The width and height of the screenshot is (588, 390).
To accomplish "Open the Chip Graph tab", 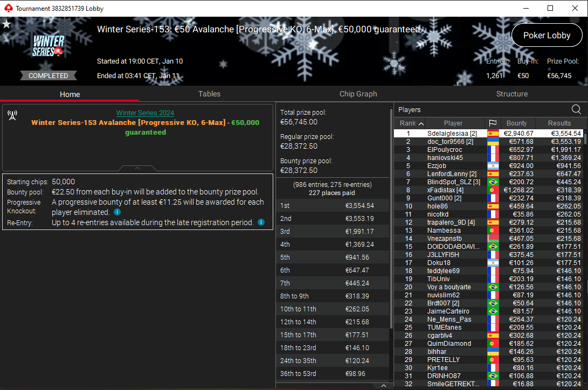I will coord(358,94).
